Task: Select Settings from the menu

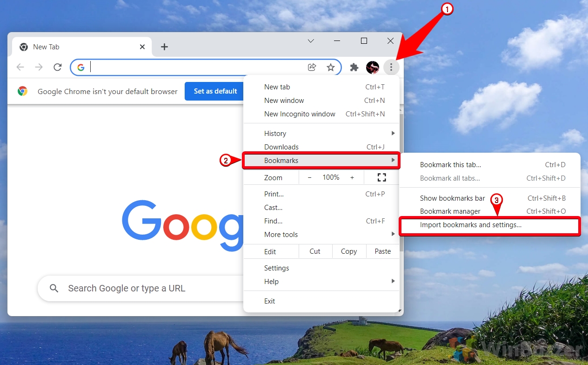Action: point(276,268)
